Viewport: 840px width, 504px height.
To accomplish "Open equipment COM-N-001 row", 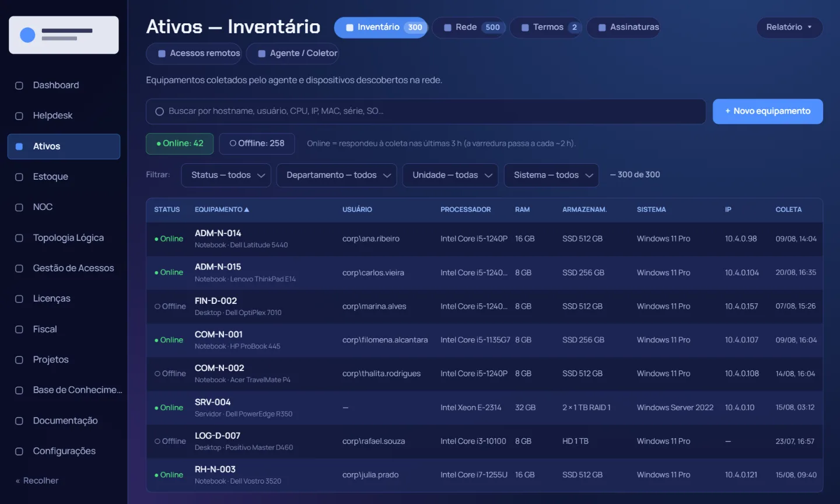I will click(x=484, y=340).
